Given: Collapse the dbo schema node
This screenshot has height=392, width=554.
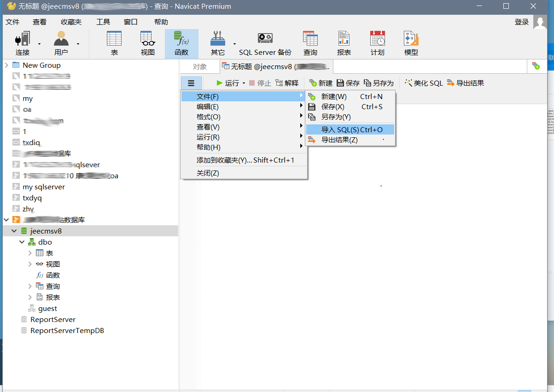Looking at the screenshot, I should pyautogui.click(x=22, y=242).
